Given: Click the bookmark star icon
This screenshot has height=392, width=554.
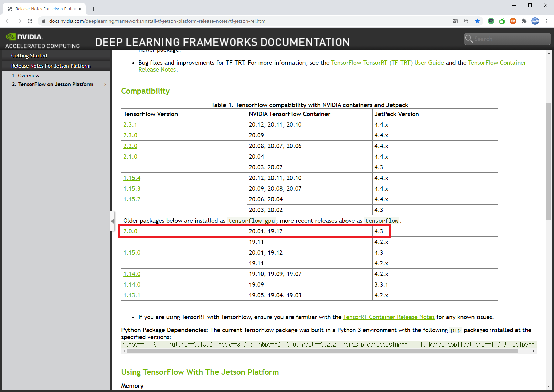Looking at the screenshot, I should [x=477, y=21].
